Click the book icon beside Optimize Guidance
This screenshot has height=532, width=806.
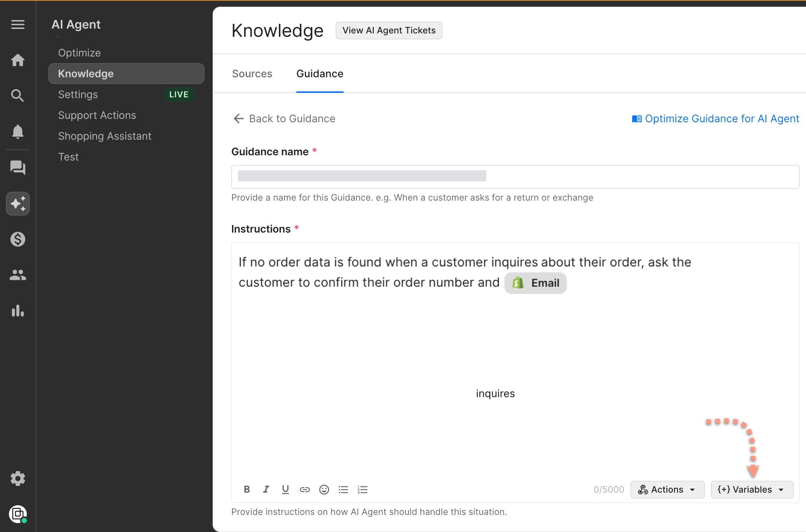coord(636,119)
